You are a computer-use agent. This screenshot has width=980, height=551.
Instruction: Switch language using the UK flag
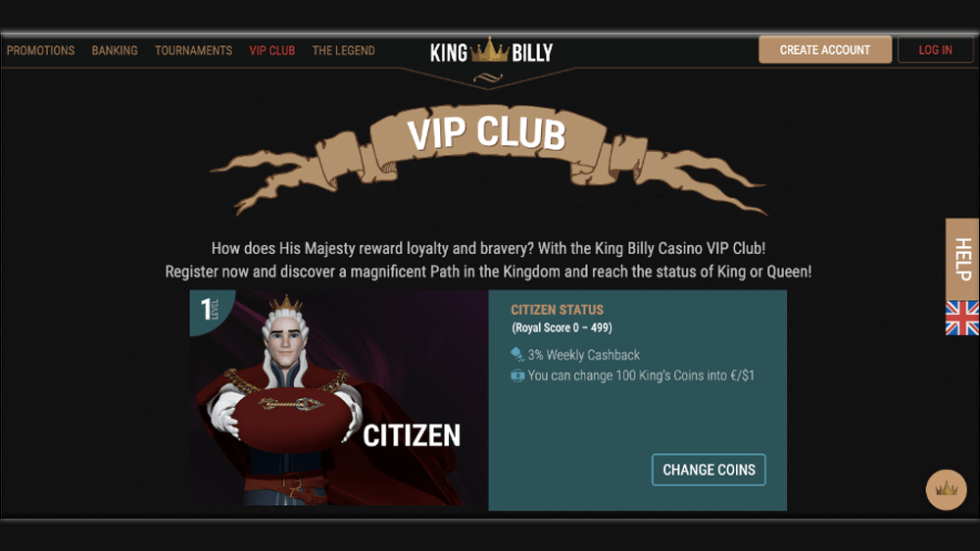click(x=962, y=318)
